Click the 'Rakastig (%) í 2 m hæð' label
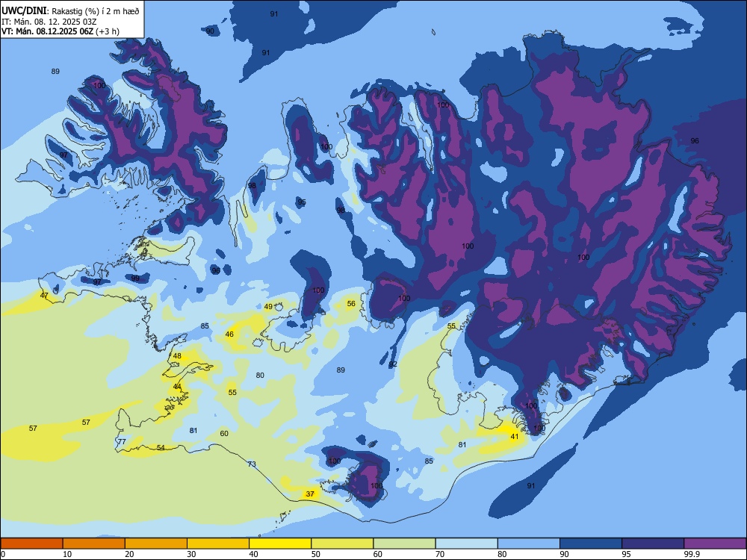The width and height of the screenshot is (747, 560). click(96, 11)
